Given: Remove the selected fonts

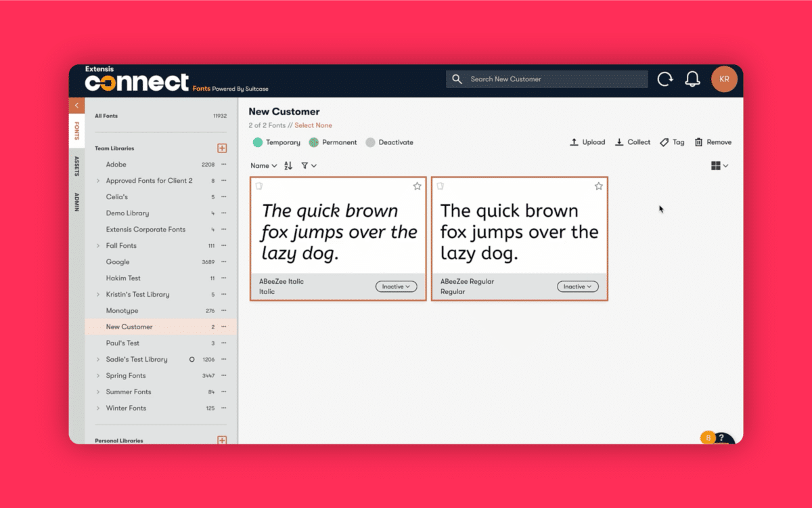Looking at the screenshot, I should coord(713,142).
